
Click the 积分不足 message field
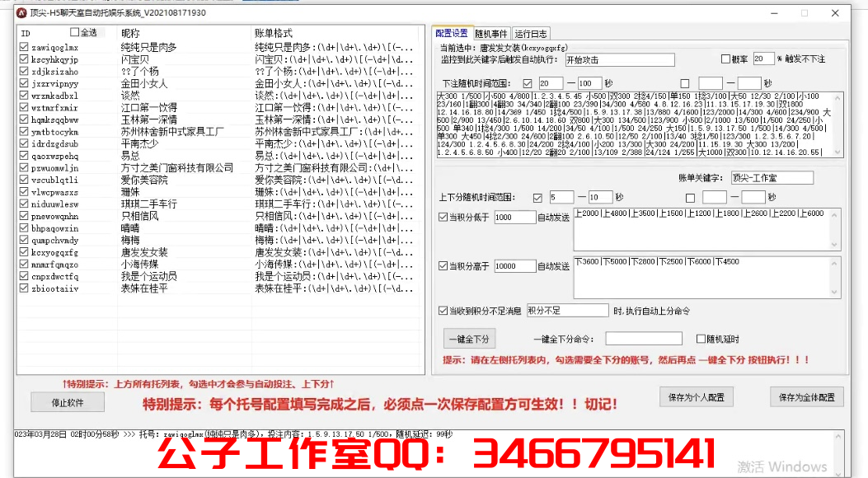pyautogui.click(x=567, y=311)
